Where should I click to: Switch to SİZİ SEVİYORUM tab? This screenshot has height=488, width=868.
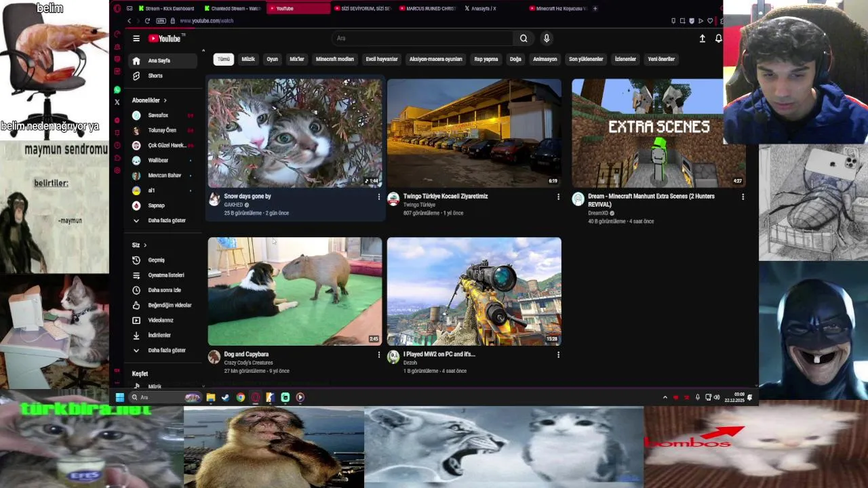[x=363, y=9]
